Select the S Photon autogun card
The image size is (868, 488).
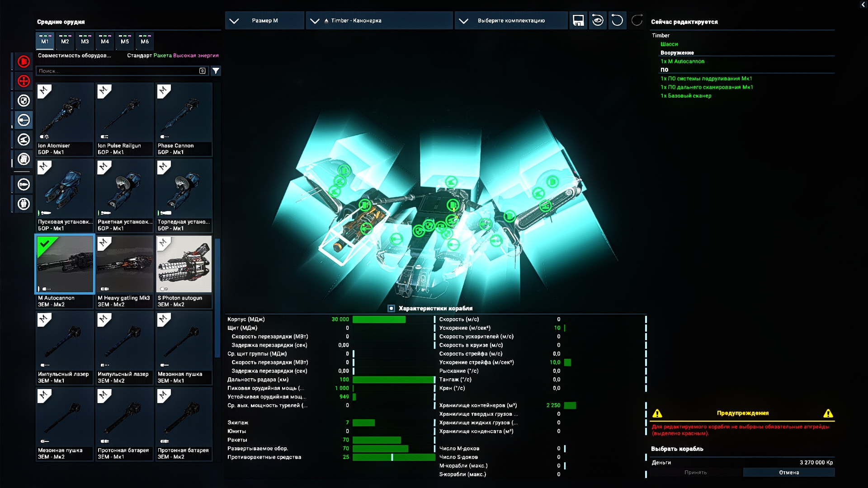point(184,272)
